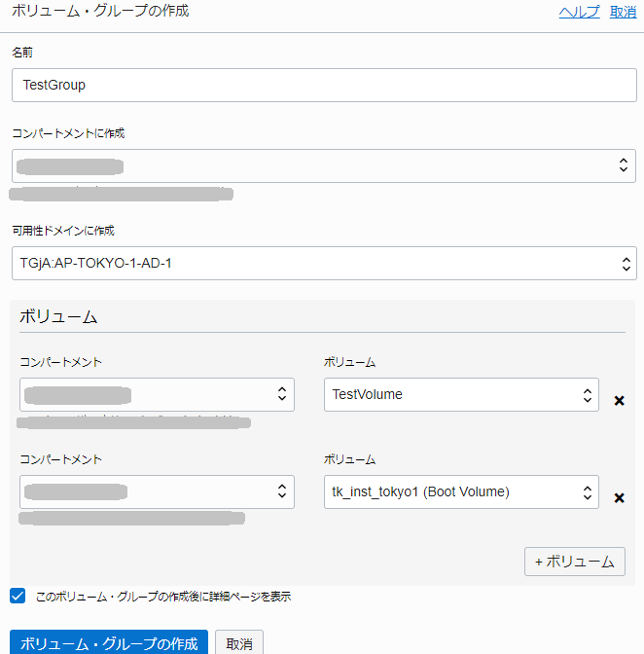Open the tk_inst_tokyo1 (Boot Volume) dropdown

[461, 492]
